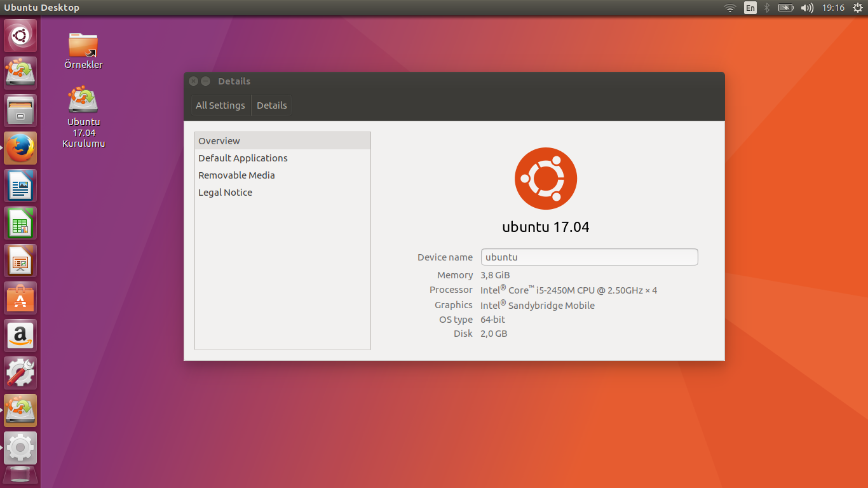Click the Graphics value 'Sandybridge Mobile'
Image resolution: width=868 pixels, height=488 pixels.
(x=552, y=306)
